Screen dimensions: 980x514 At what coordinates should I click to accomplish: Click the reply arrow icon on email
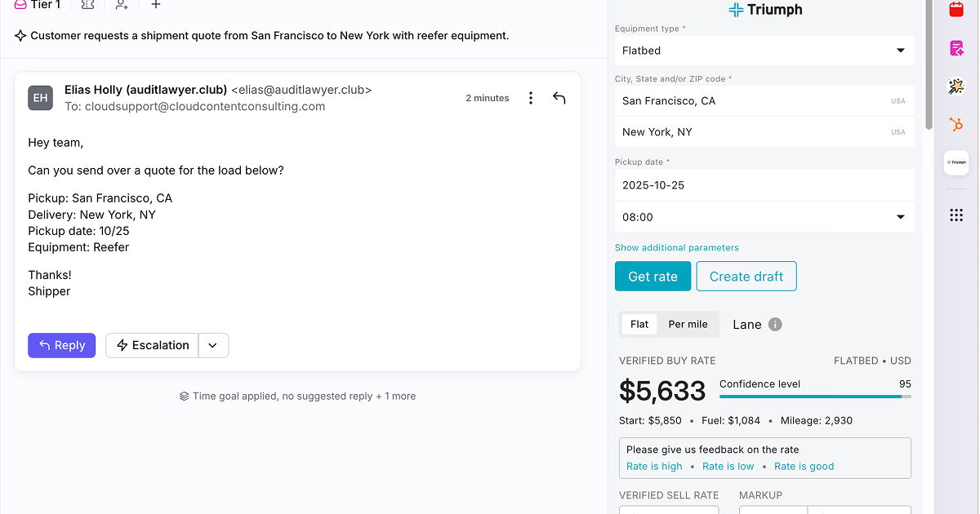(559, 98)
